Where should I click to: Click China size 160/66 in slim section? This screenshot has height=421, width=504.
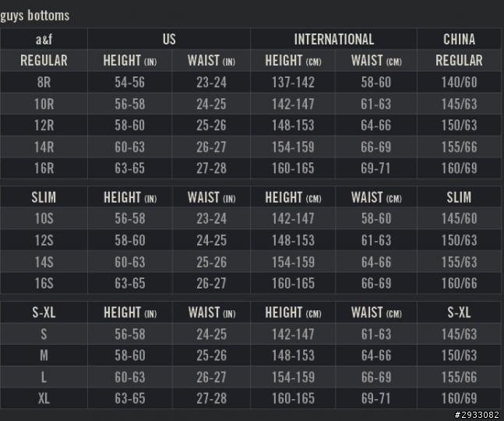tap(459, 283)
